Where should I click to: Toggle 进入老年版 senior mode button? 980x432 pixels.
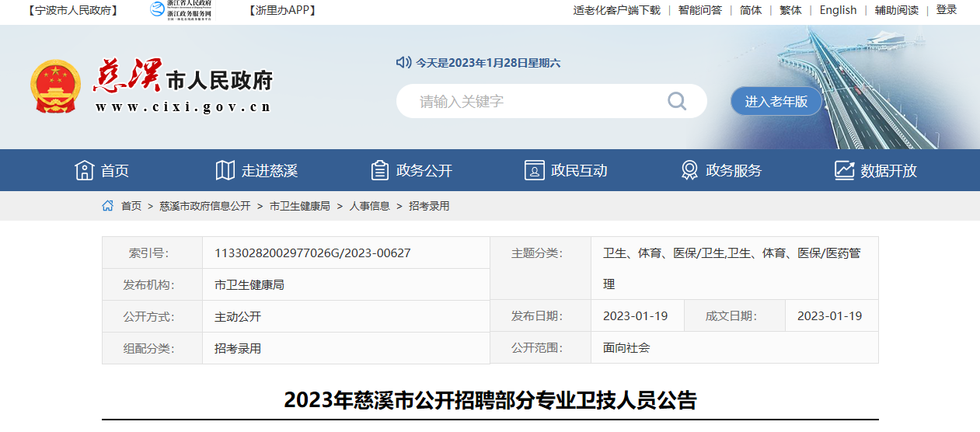pyautogui.click(x=776, y=101)
